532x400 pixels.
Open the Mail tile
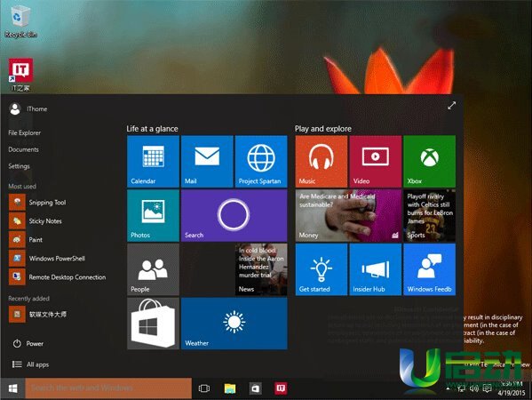click(x=207, y=161)
